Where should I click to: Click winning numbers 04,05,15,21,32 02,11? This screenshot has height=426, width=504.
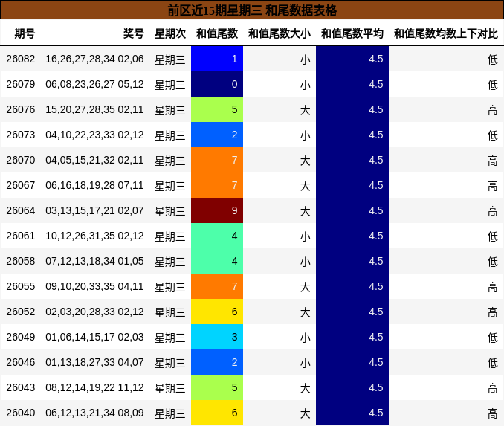point(94,160)
